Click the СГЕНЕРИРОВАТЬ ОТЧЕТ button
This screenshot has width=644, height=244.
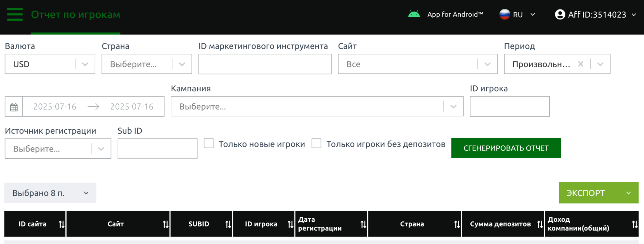click(x=506, y=148)
